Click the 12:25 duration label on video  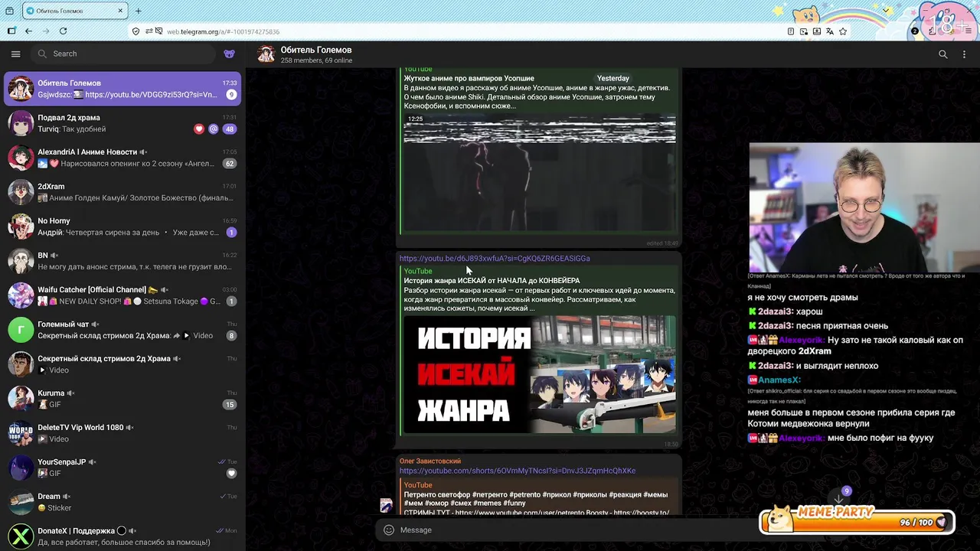point(415,119)
